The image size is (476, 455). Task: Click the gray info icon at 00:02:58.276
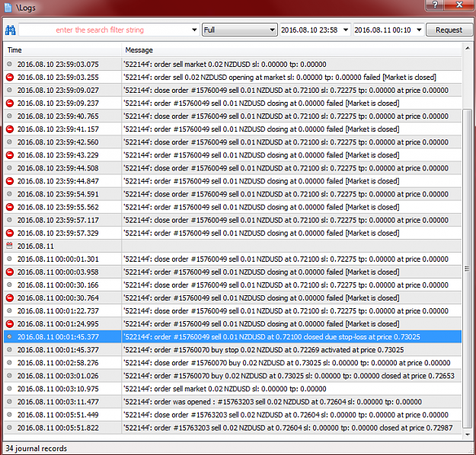click(9, 363)
